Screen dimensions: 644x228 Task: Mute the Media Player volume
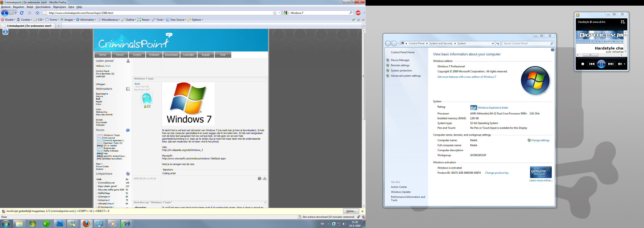pyautogui.click(x=619, y=64)
